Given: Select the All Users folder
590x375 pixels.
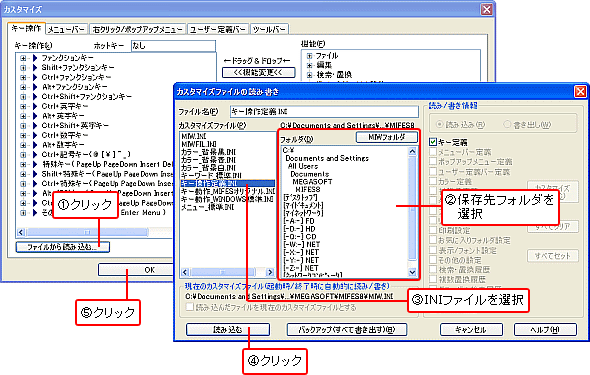Looking at the screenshot, I should [x=303, y=166].
